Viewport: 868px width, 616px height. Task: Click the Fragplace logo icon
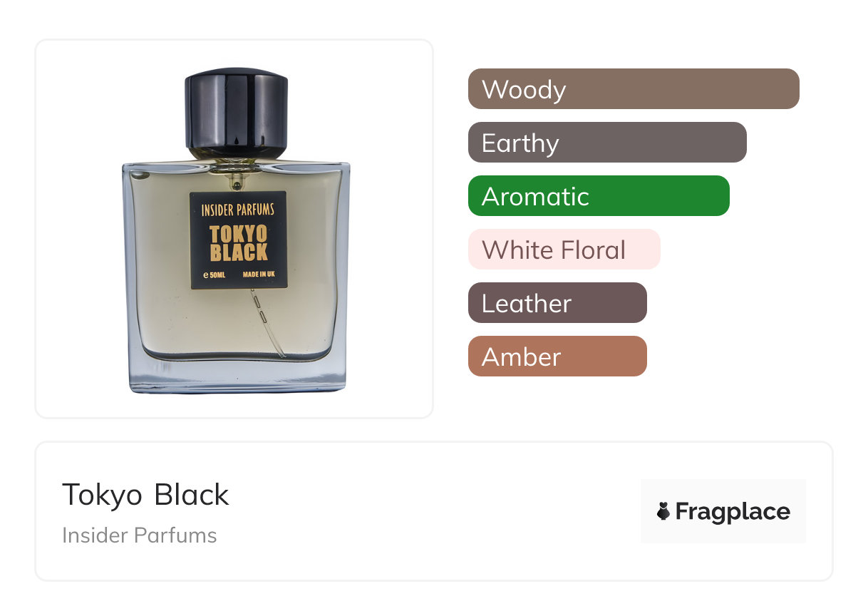tap(663, 511)
